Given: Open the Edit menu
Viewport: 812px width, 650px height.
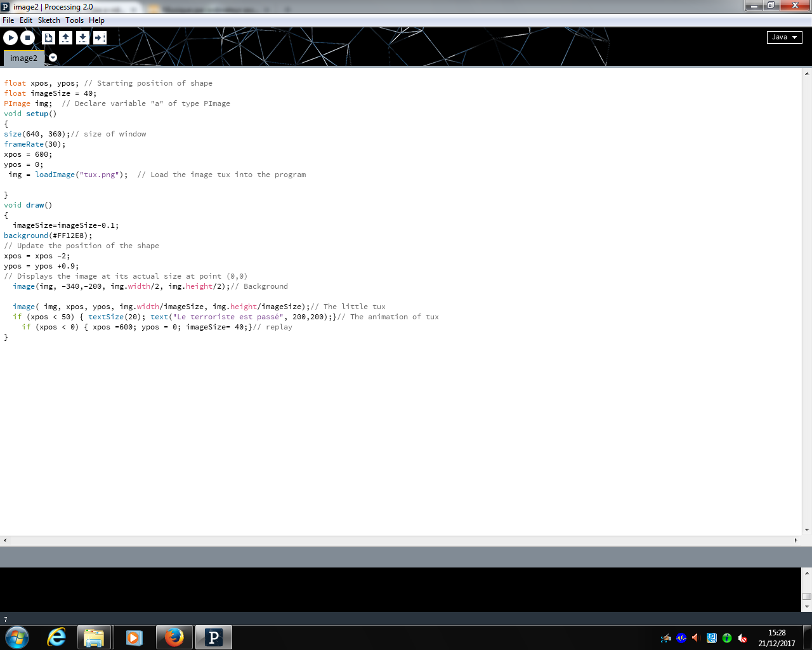Looking at the screenshot, I should tap(26, 20).
